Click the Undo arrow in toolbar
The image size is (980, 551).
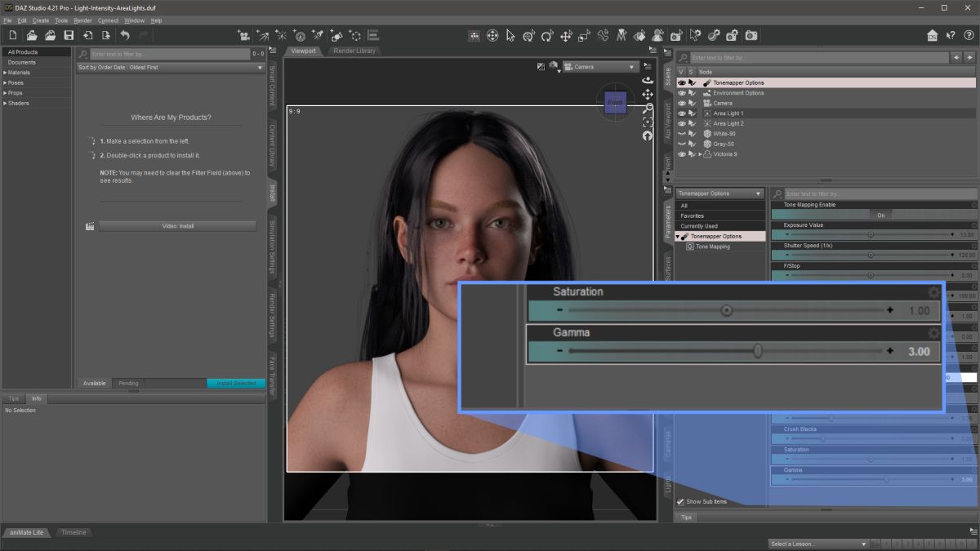125,35
